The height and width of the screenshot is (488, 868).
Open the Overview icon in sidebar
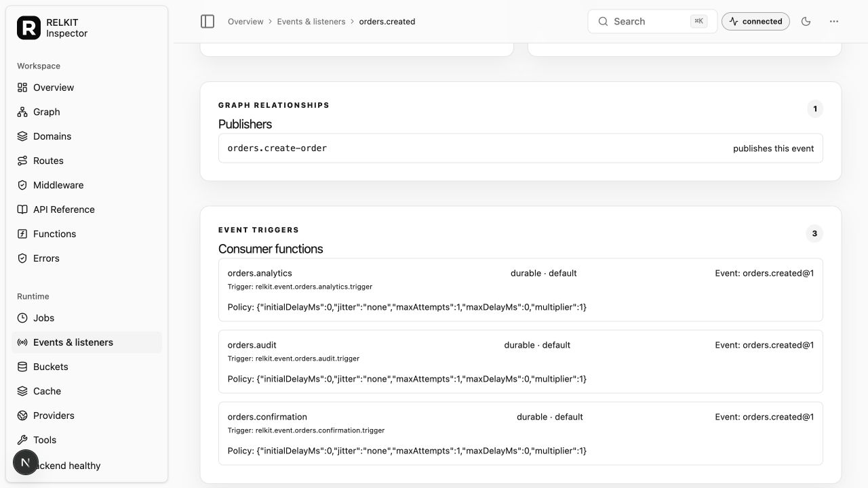(22, 87)
